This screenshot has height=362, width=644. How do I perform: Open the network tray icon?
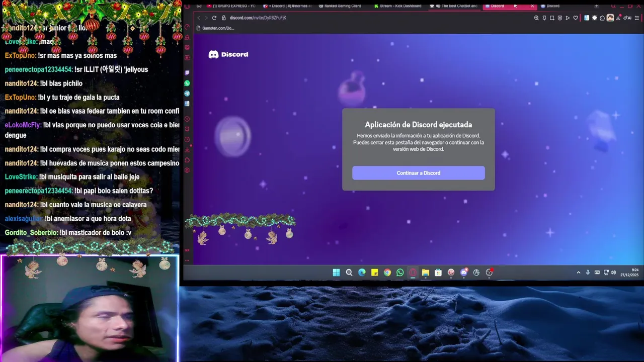pyautogui.click(x=606, y=273)
